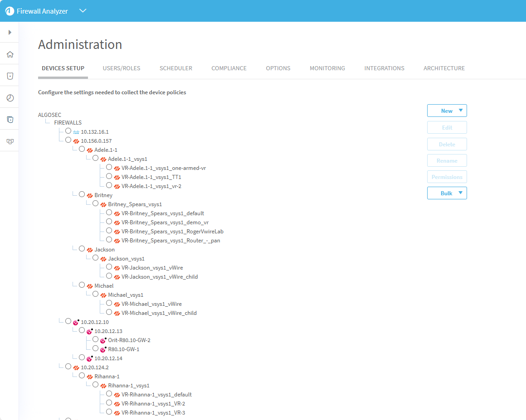The height and width of the screenshot is (420, 526).
Task: Click the Home icon in the sidebar
Action: [10, 54]
